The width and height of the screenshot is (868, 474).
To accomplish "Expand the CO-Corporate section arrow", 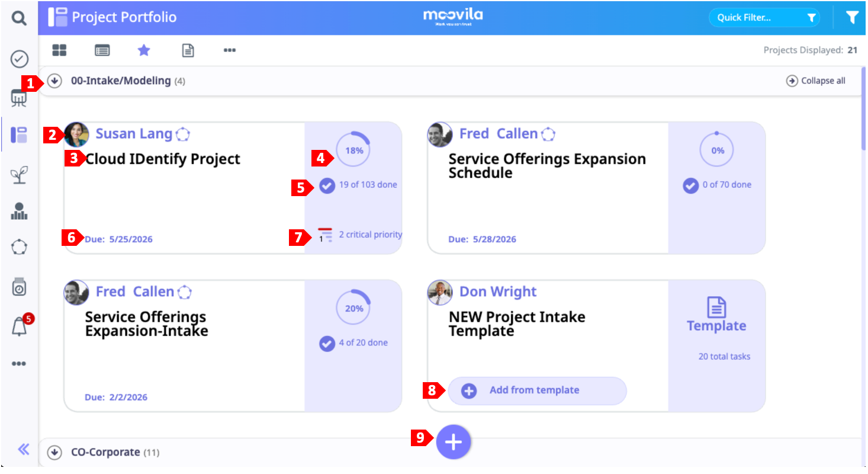I will point(54,453).
